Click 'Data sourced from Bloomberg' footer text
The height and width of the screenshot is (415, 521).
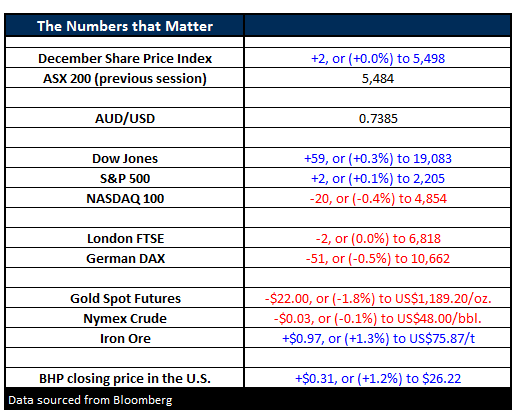click(90, 400)
